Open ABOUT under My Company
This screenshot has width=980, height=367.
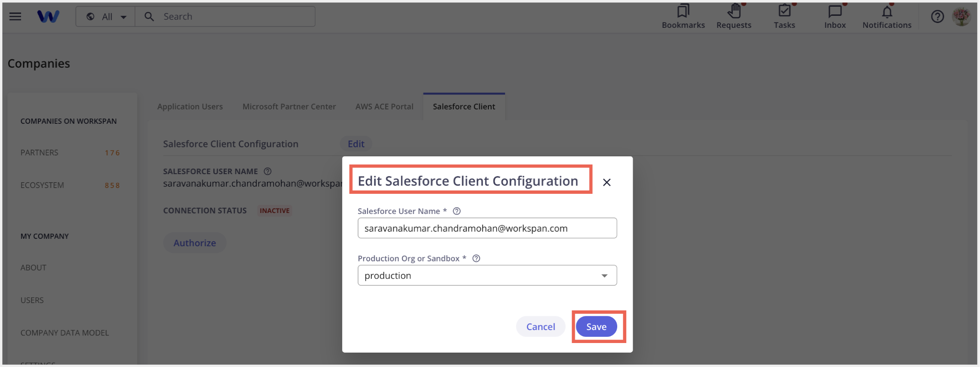(x=34, y=268)
